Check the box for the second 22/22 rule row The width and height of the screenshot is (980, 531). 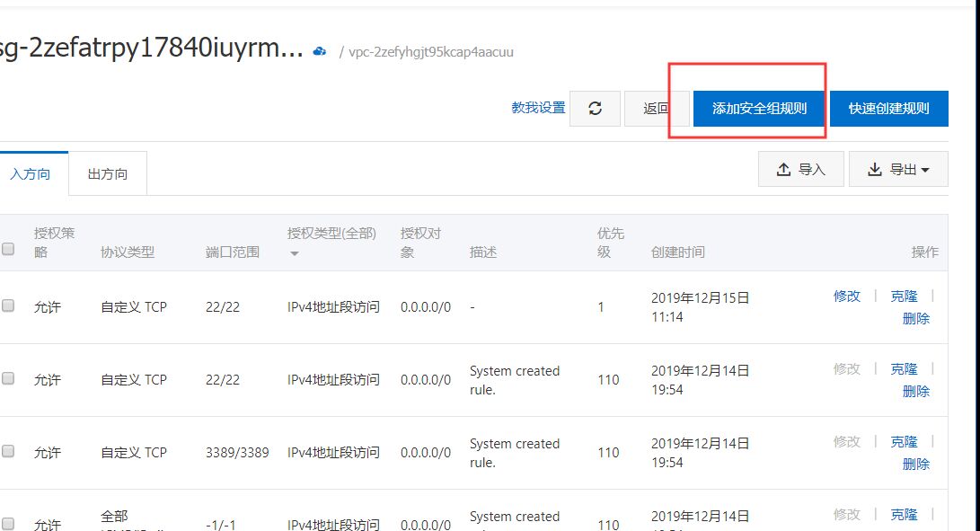coord(8,378)
